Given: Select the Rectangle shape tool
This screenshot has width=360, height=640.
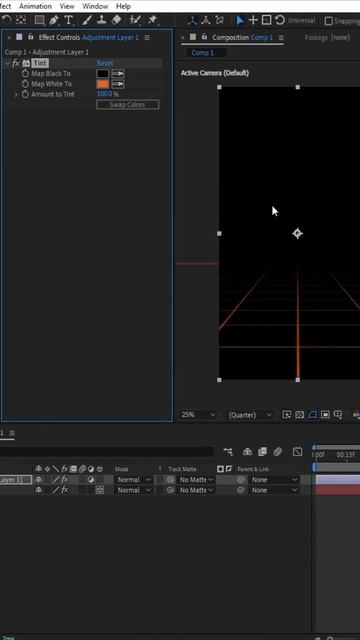Looking at the screenshot, I should (x=40, y=20).
